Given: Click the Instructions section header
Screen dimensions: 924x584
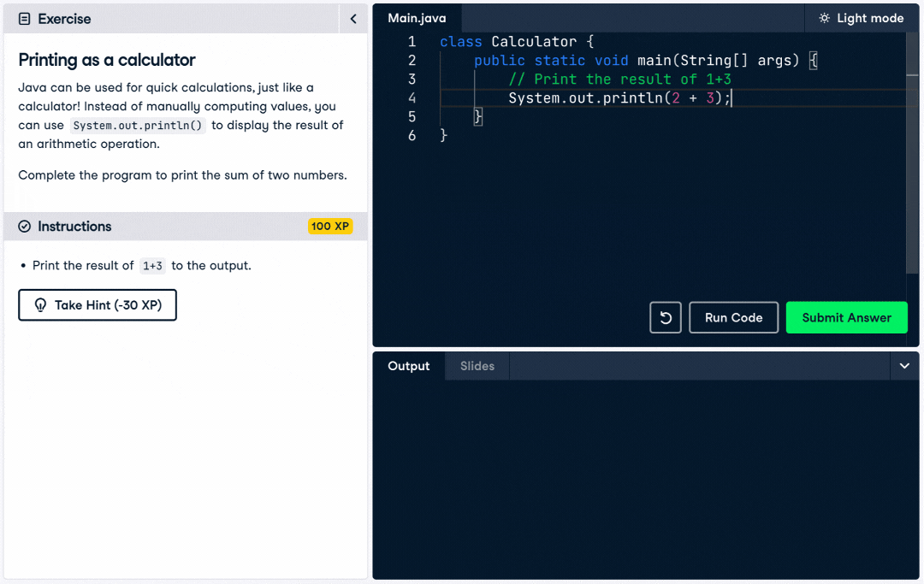Looking at the screenshot, I should click(186, 227).
